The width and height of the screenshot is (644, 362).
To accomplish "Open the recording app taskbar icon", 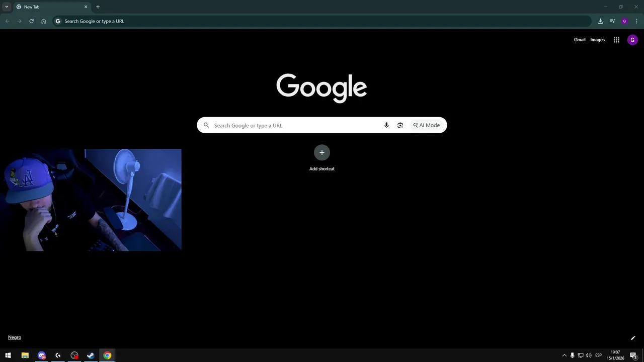I will tap(74, 355).
